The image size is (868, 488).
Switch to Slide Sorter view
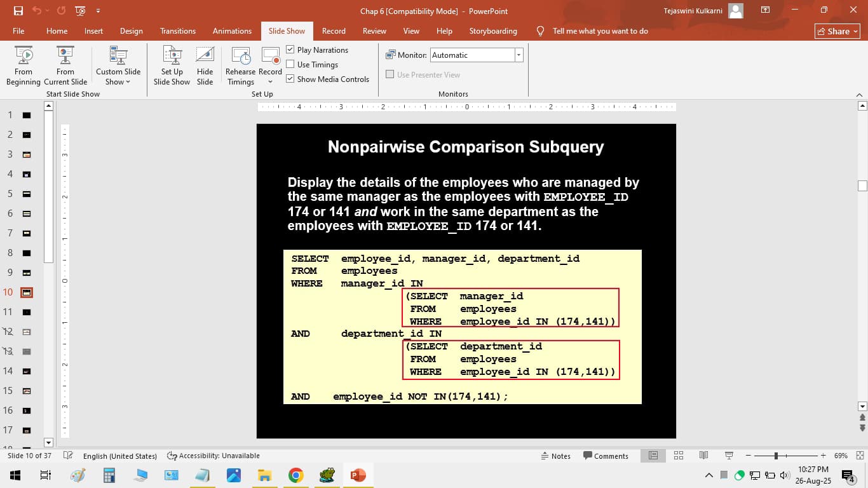[678, 456]
